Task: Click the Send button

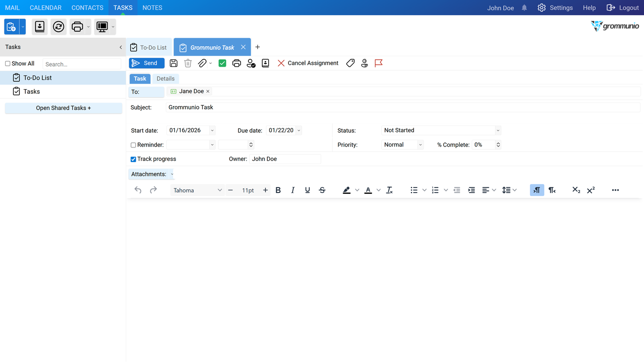Action: (x=147, y=63)
